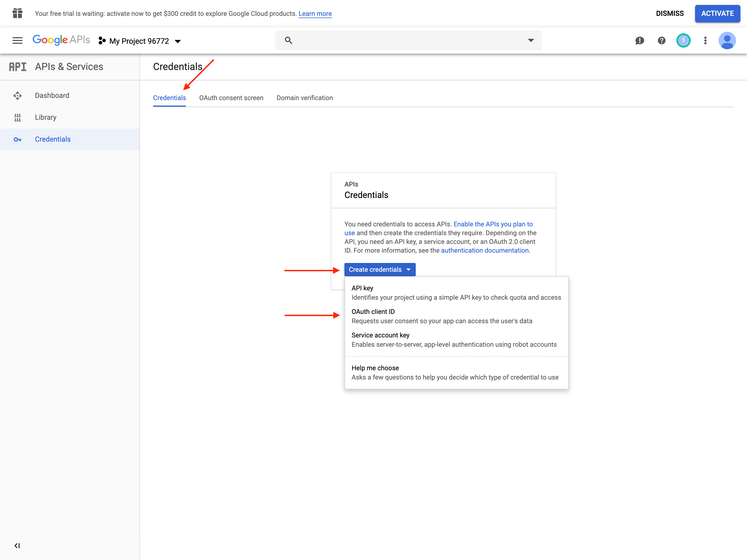Collapse the sidebar navigation panel
Screen dimensions: 747x560
(x=17, y=546)
